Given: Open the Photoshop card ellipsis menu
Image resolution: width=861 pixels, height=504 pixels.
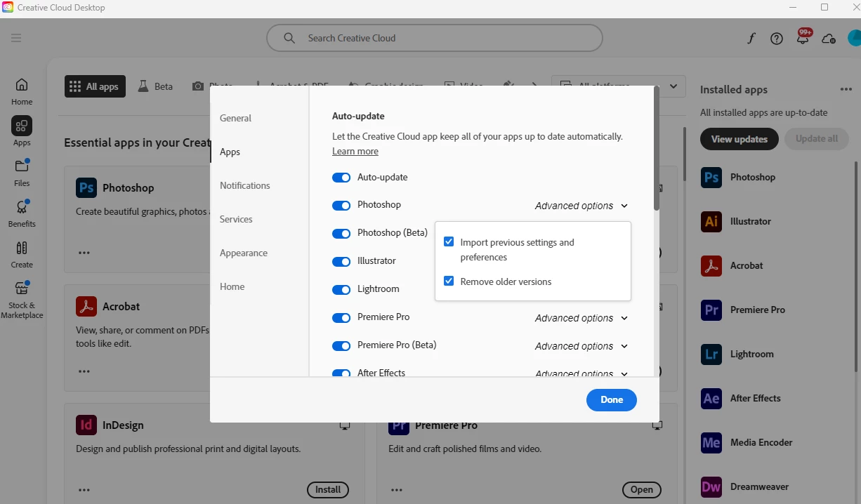Looking at the screenshot, I should (x=84, y=253).
